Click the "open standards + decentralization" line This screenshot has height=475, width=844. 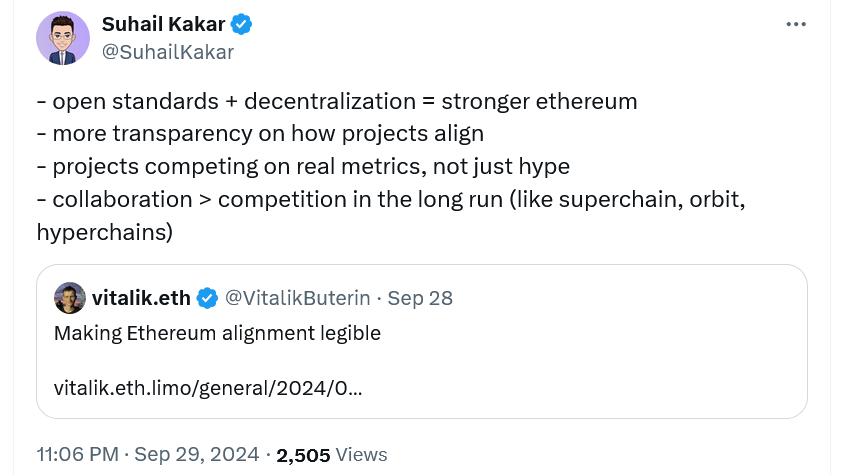click(x=337, y=102)
